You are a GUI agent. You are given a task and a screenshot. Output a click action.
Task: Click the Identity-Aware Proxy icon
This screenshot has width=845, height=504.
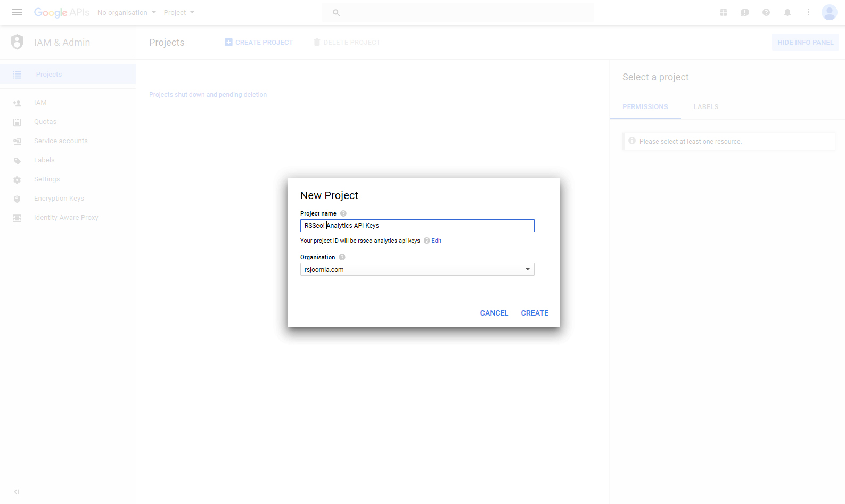pos(17,218)
